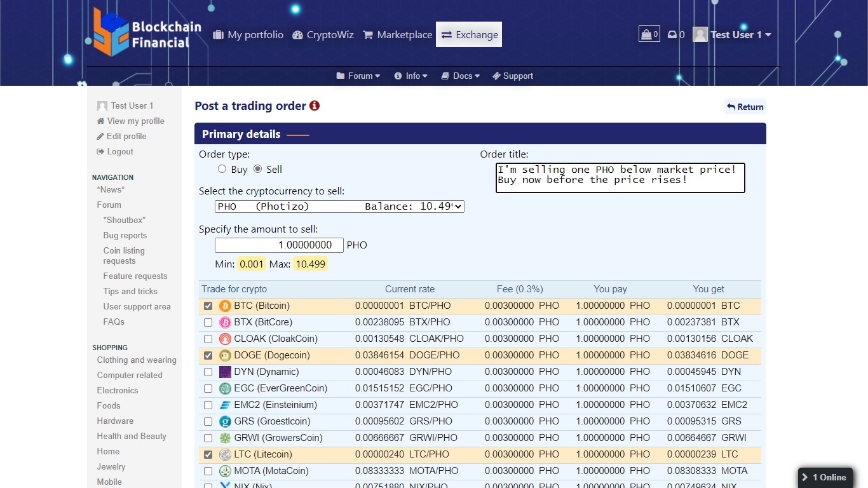Check the EMC2 (Einsteinium) checkbox

(208, 405)
